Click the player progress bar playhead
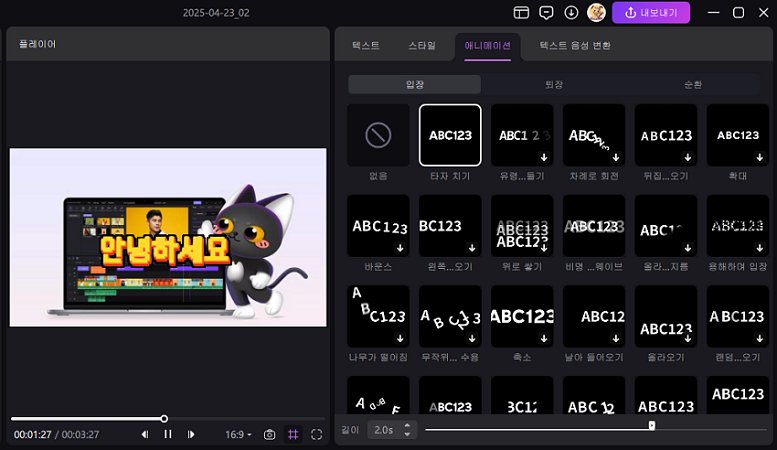The width and height of the screenshot is (777, 450). click(164, 419)
